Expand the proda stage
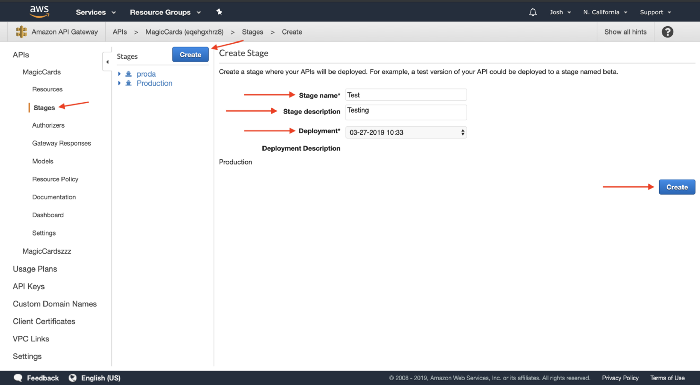The height and width of the screenshot is (385, 700). pos(119,74)
